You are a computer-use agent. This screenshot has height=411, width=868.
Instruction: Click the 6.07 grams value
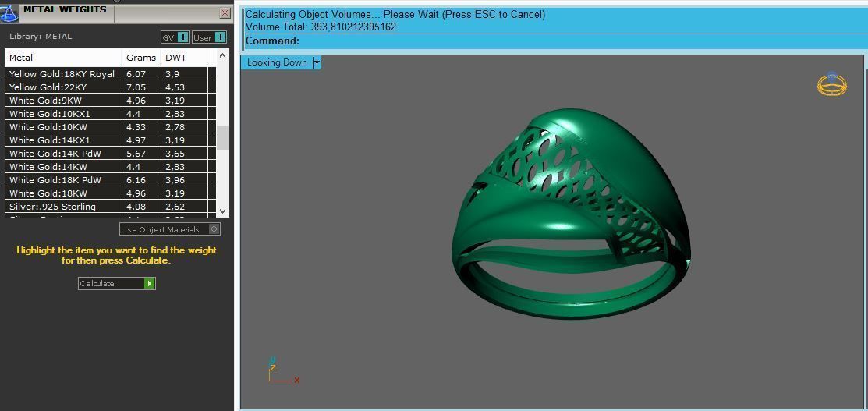coord(136,73)
